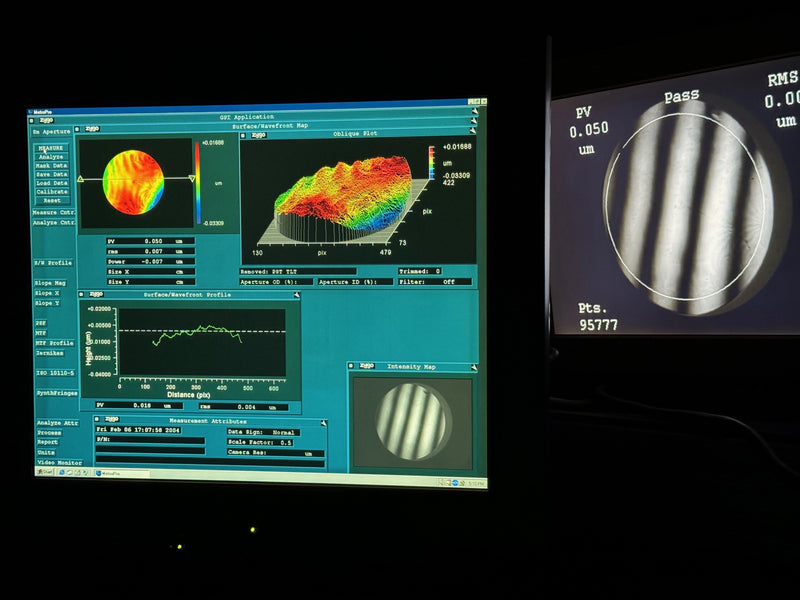Click the Trimmed: 0 field
Image resolution: width=800 pixels, height=600 pixels.
[x=420, y=271]
